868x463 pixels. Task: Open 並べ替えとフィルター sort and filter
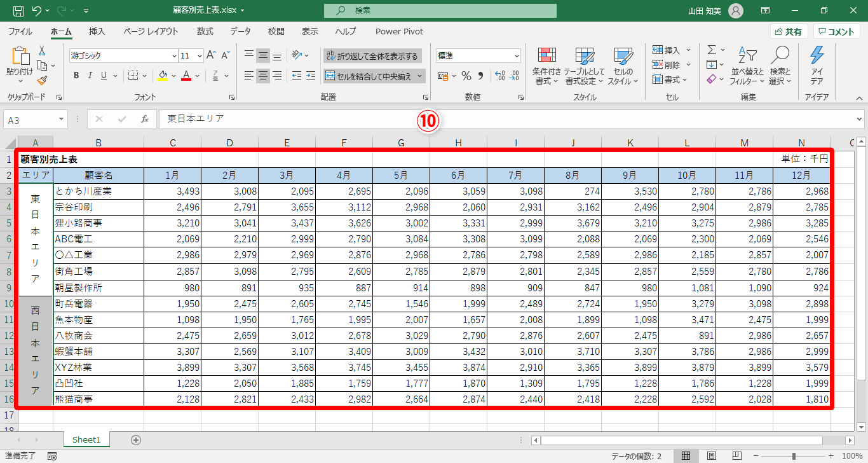747,66
